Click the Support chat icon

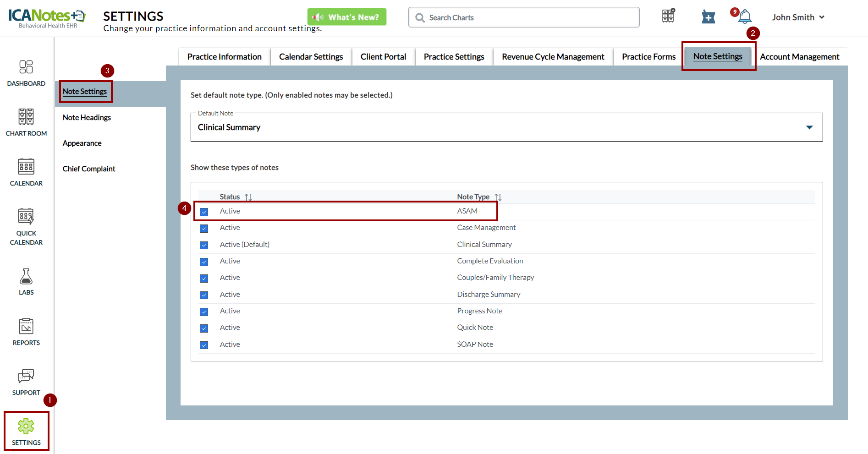pyautogui.click(x=26, y=382)
